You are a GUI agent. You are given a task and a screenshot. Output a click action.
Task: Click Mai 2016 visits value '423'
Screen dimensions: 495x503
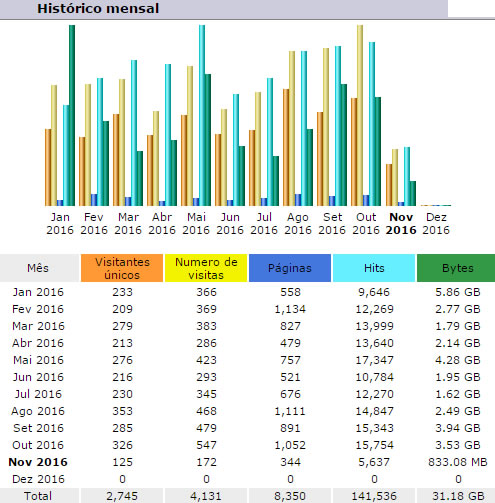point(206,360)
